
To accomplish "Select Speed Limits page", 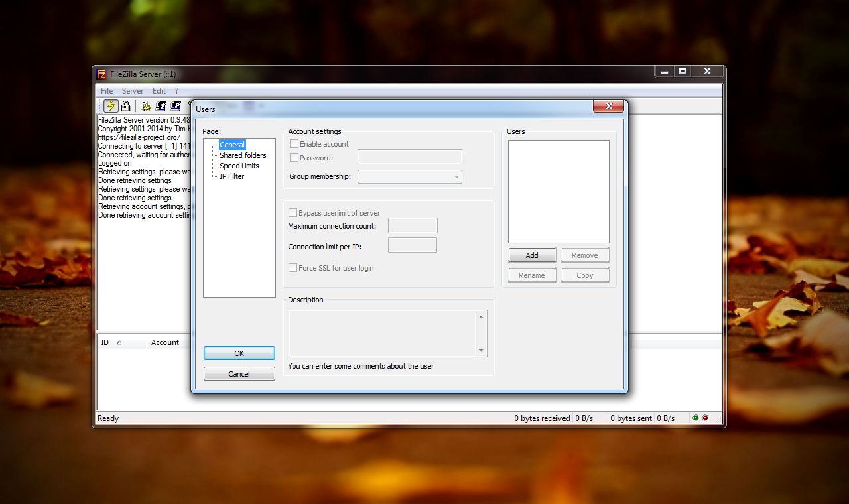I will pyautogui.click(x=239, y=166).
